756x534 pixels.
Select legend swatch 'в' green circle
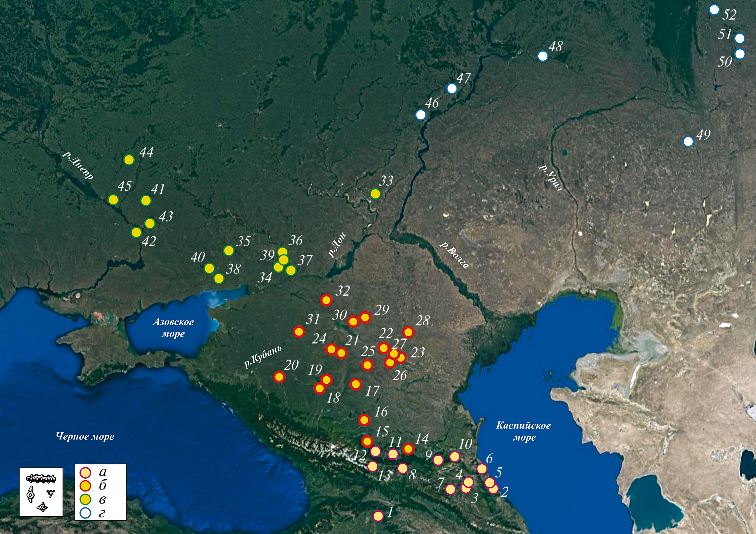(86, 499)
